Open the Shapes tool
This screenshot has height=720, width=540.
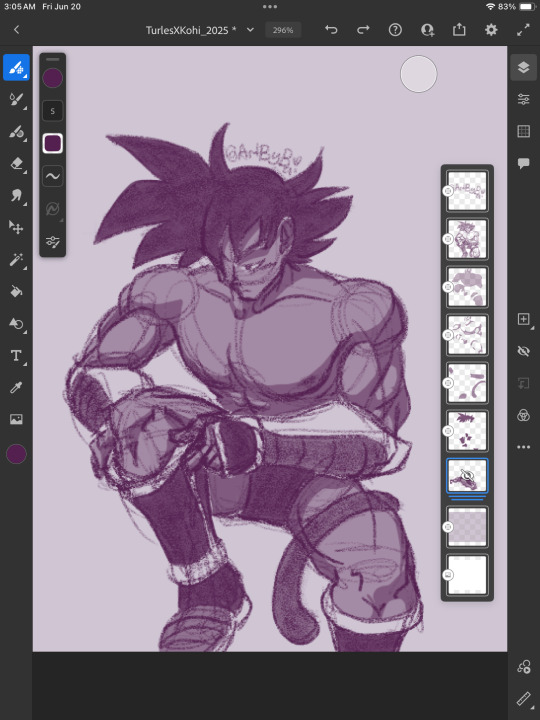(17, 323)
